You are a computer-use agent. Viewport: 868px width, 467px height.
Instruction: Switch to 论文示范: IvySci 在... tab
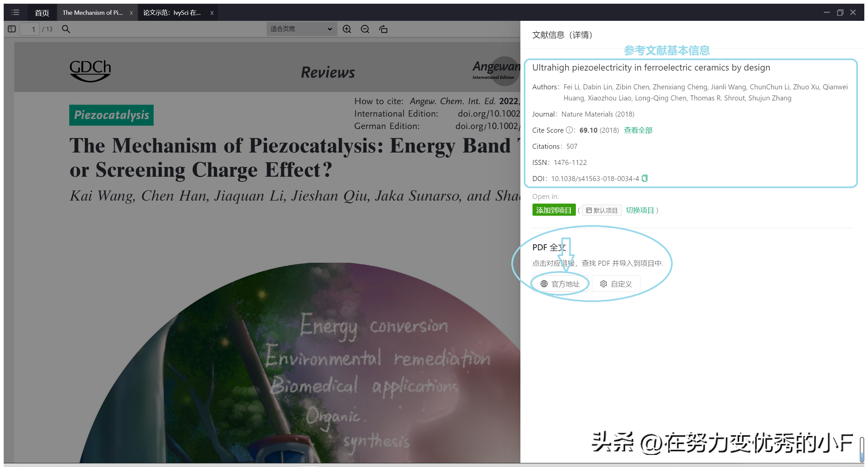pos(172,13)
